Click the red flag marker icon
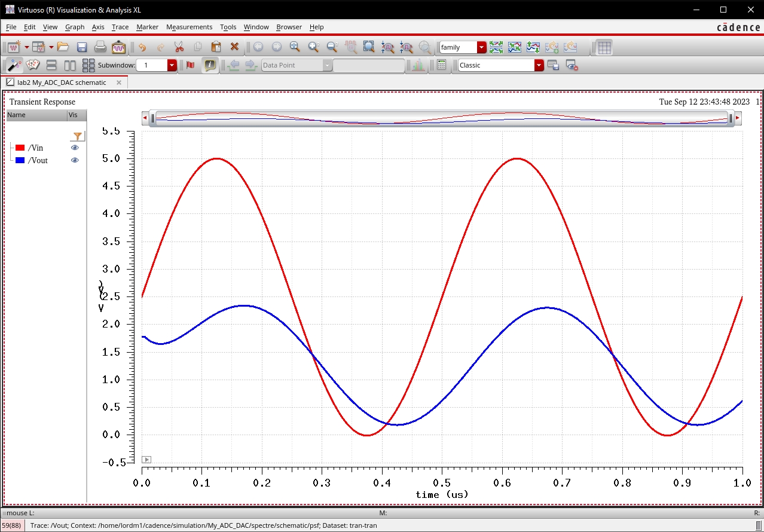The image size is (764, 532). 190,65
